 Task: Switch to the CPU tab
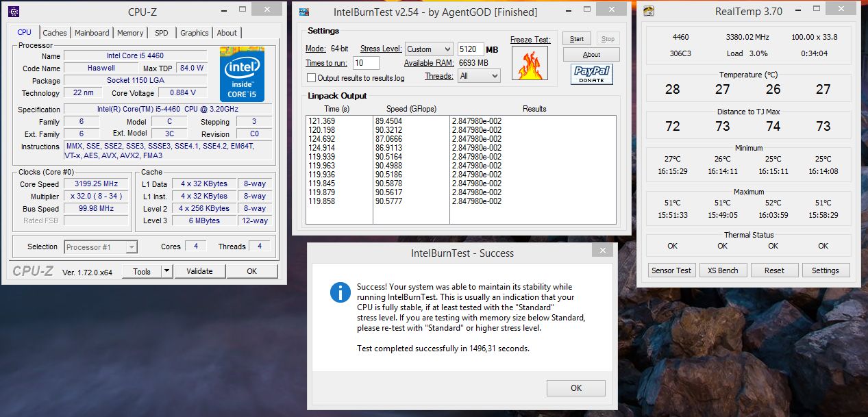[x=25, y=32]
